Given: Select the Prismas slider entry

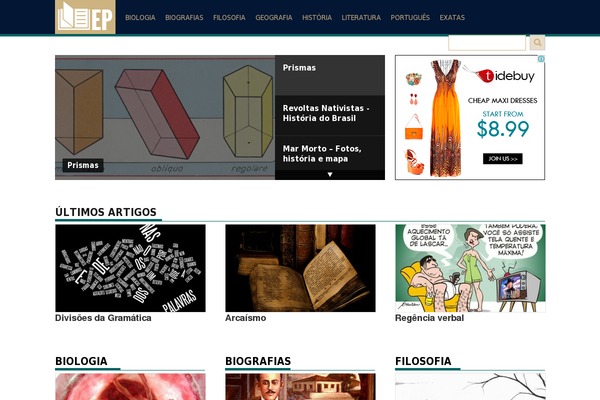Looking at the screenshot, I should [330, 75].
